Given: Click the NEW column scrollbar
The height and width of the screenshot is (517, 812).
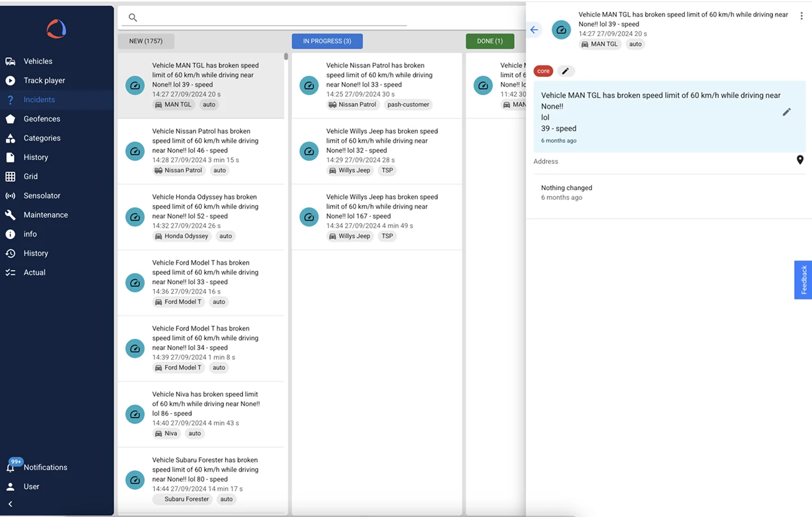Looking at the screenshot, I should [x=286, y=56].
